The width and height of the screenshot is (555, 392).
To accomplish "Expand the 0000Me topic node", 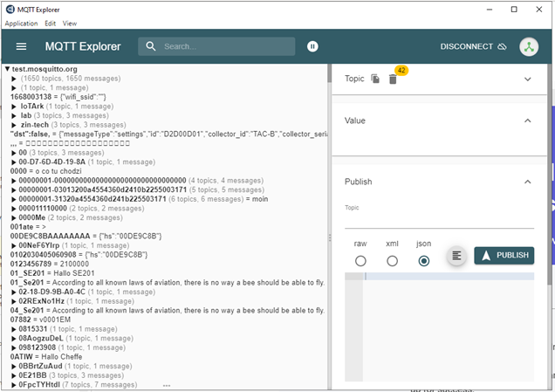I will (14, 217).
